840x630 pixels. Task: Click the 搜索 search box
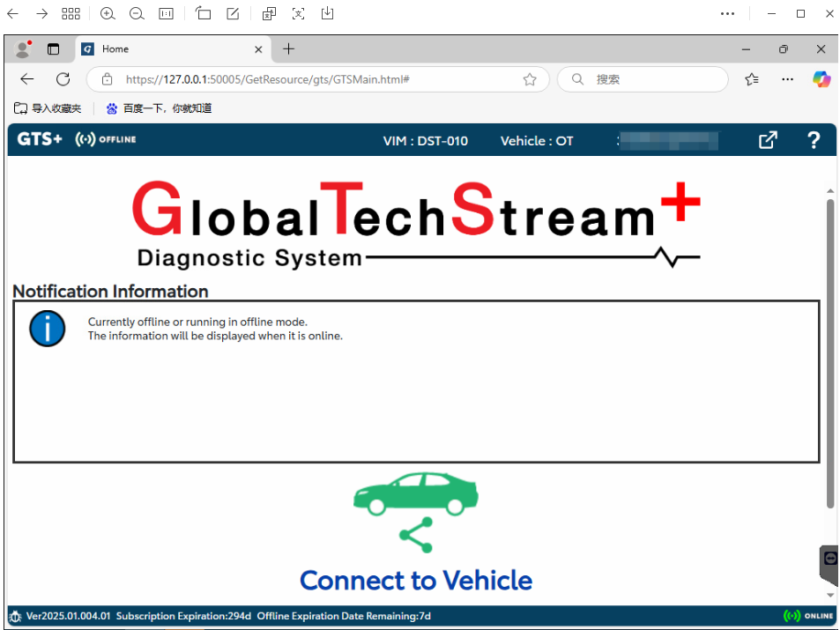pyautogui.click(x=643, y=79)
